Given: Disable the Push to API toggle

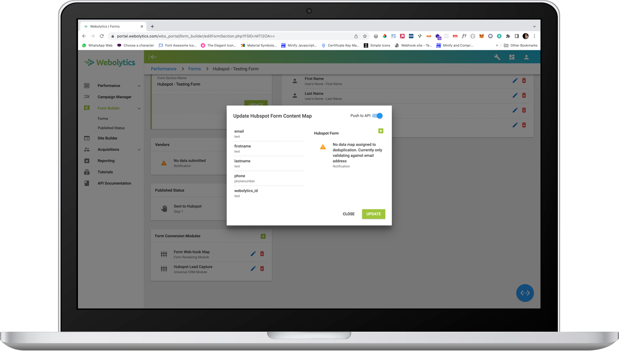Looking at the screenshot, I should click(x=379, y=115).
